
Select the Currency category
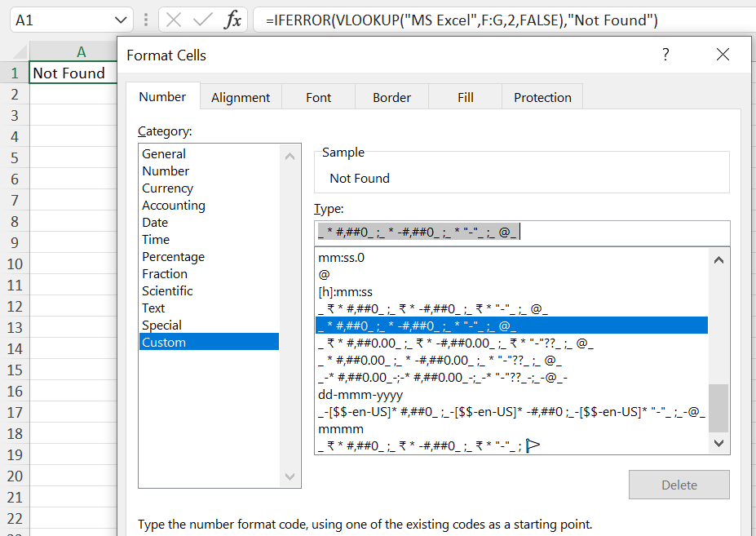click(x=209, y=188)
